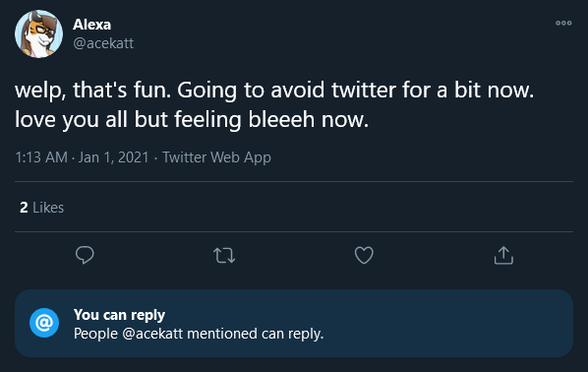This screenshot has height=372, width=588.
Task: Click the Jan 1, 2021 date
Action: [x=114, y=157]
